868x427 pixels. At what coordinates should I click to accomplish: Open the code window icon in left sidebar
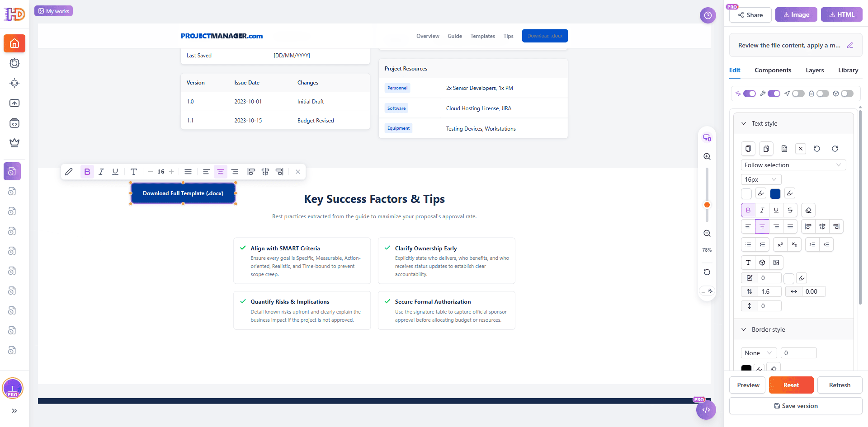pos(14,123)
